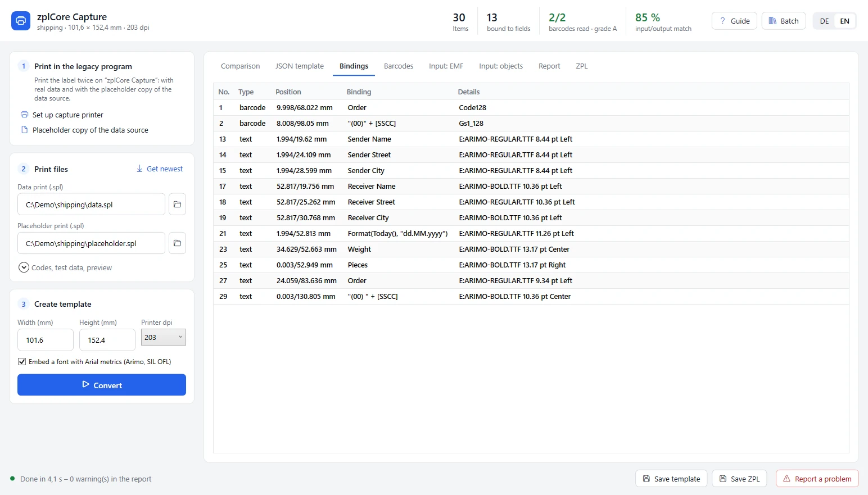Screen dimensions: 868x495
Task: Click Set up capture printer link
Action: tap(68, 115)
